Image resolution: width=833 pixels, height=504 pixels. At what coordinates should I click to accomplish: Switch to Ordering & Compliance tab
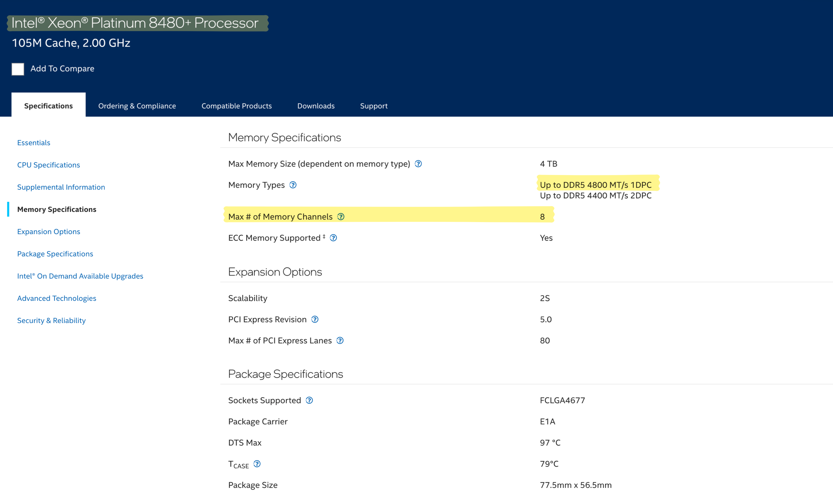tap(137, 106)
